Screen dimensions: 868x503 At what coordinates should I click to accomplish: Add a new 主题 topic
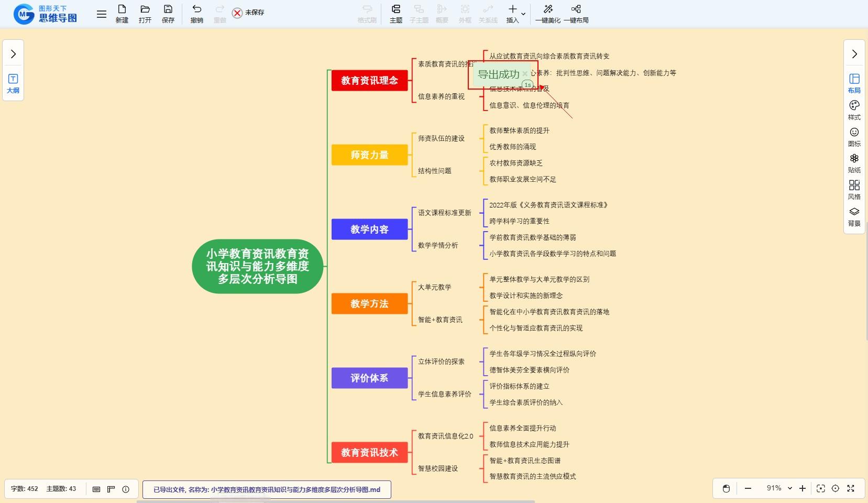coord(395,14)
